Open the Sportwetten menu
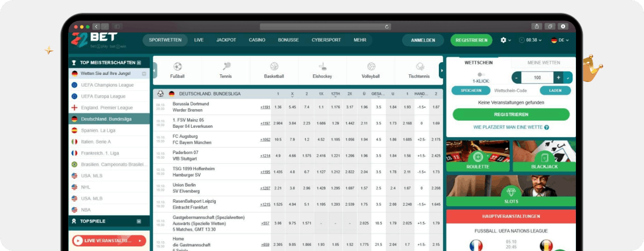 click(165, 40)
